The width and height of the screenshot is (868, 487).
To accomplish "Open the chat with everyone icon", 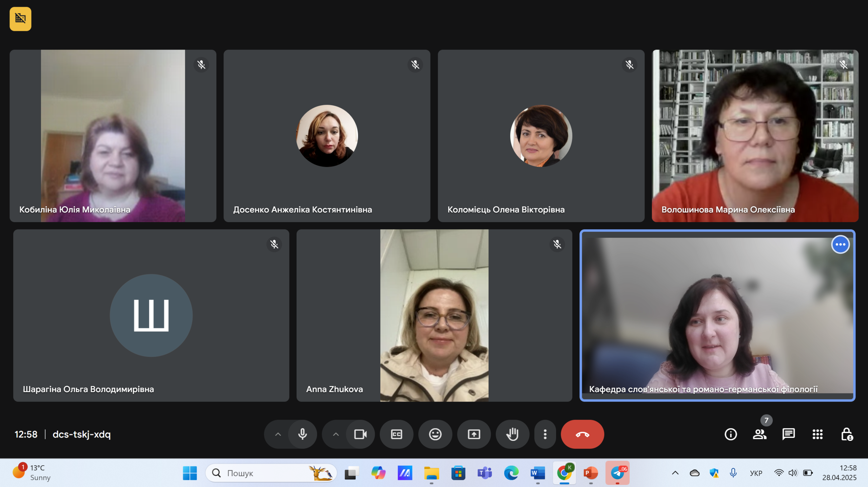I will [x=788, y=434].
